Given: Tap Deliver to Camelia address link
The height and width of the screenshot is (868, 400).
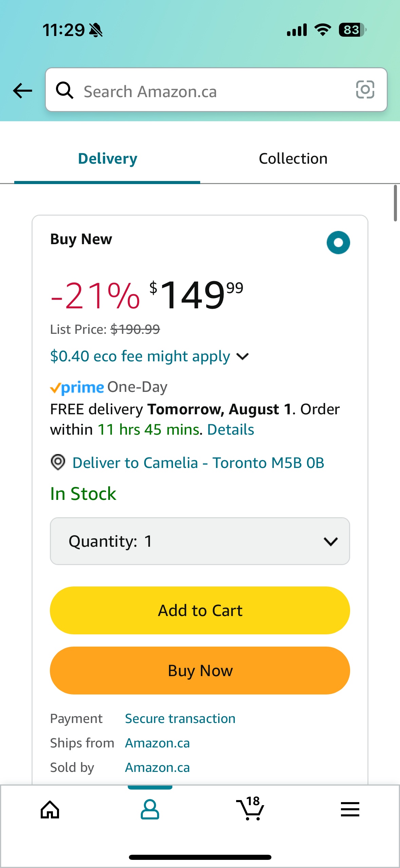Looking at the screenshot, I should tap(198, 463).
